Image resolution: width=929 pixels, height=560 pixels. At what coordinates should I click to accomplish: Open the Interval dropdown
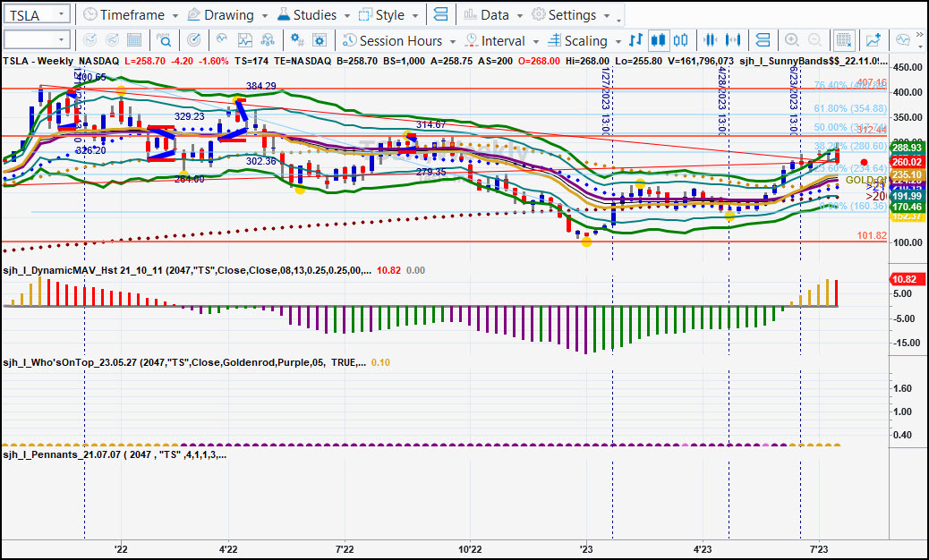point(502,40)
